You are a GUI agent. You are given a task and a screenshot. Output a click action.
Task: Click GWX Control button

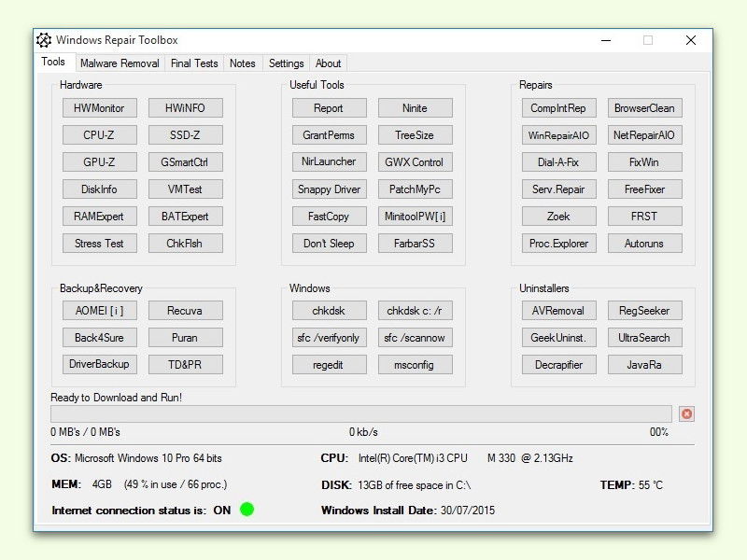[415, 162]
